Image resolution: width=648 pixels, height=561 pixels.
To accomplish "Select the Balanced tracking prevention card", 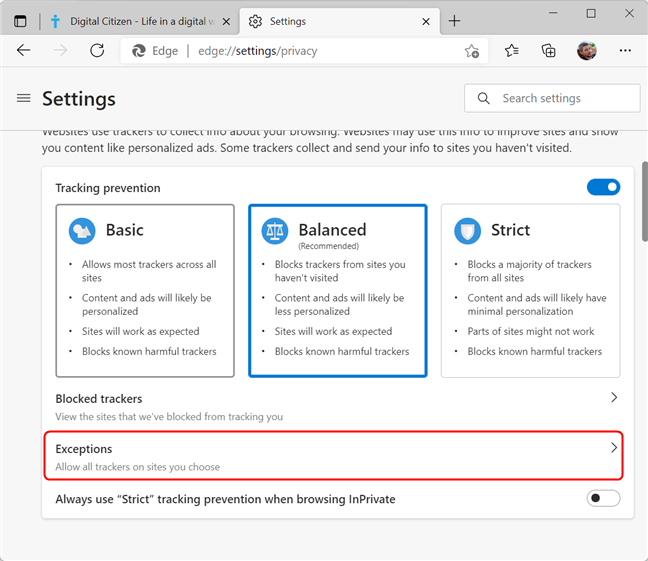I will coord(338,291).
